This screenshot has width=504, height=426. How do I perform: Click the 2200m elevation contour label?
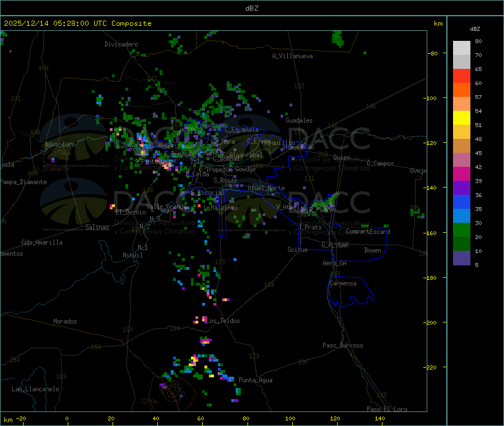point(149,401)
